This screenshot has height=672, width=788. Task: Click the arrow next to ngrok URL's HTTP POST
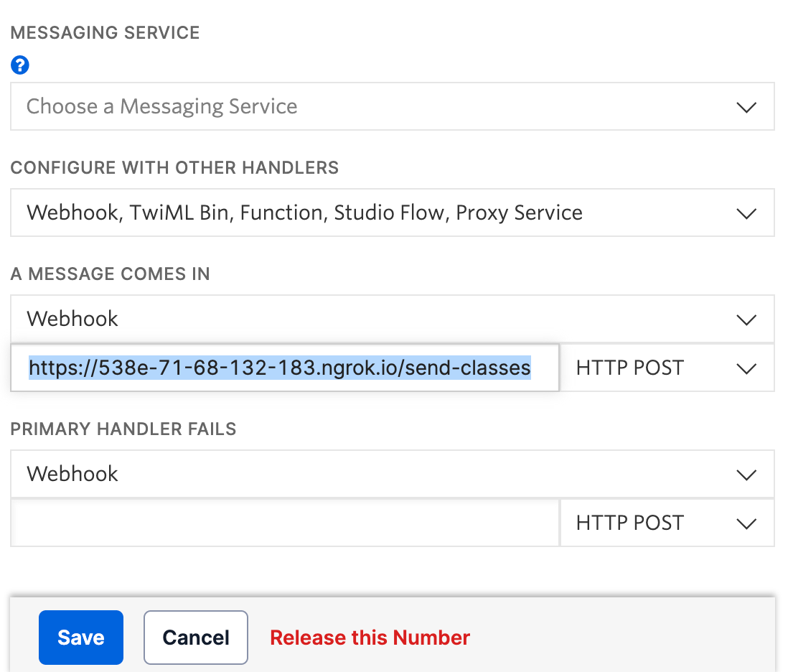[746, 368]
